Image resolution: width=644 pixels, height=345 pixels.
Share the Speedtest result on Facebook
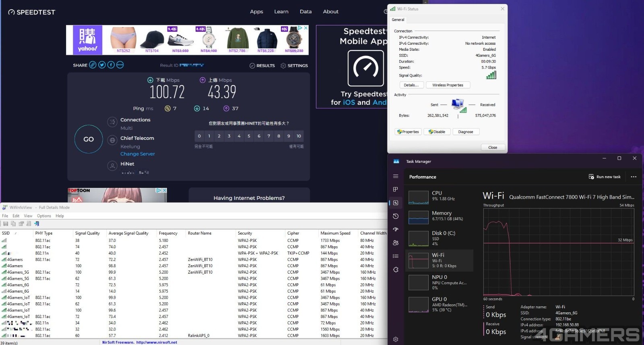[111, 65]
